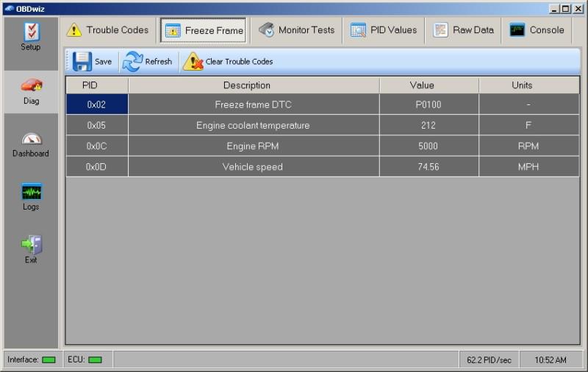This screenshot has height=372, width=588.
Task: Open the Dashboard gauge view
Action: pos(30,143)
